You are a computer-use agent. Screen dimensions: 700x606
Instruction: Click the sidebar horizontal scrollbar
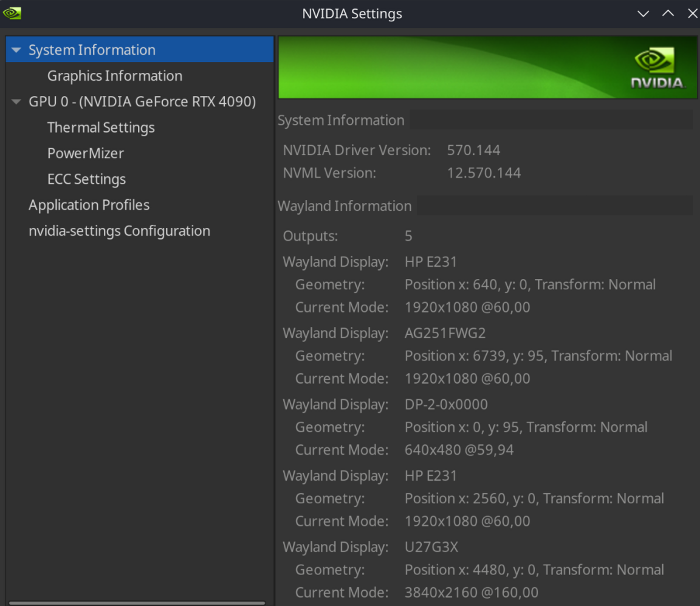click(x=137, y=602)
